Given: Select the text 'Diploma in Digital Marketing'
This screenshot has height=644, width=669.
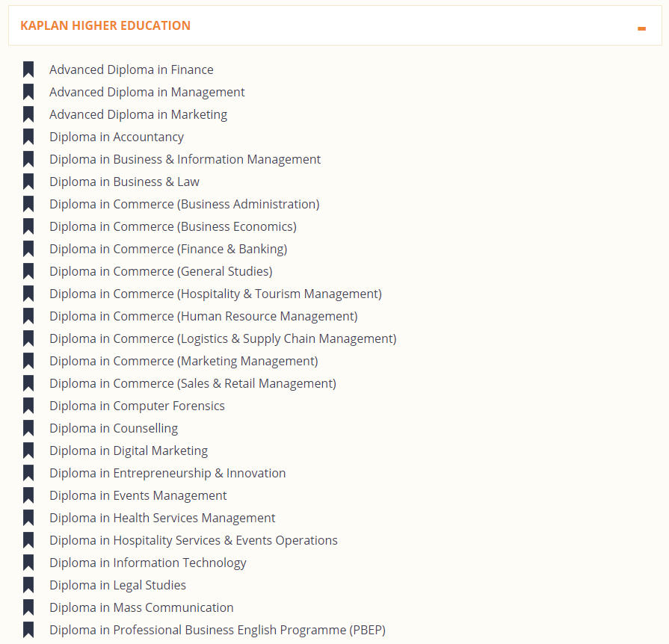Looking at the screenshot, I should [x=129, y=451].
